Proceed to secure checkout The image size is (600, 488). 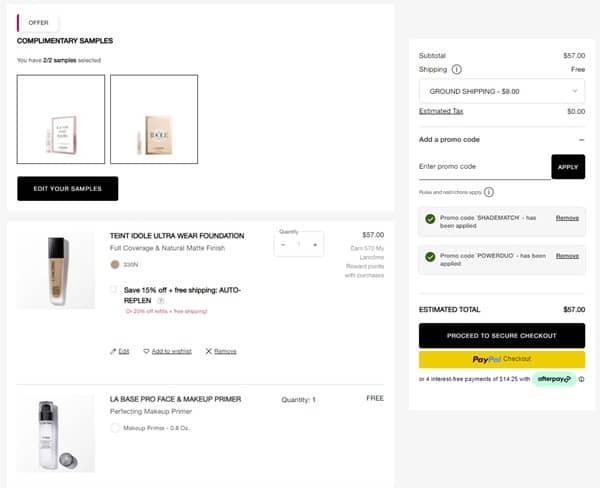click(501, 336)
